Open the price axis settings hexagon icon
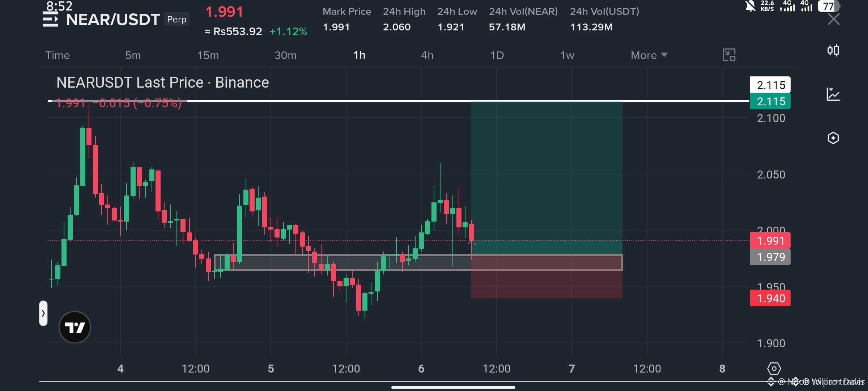868x391 pixels. pyautogui.click(x=774, y=369)
